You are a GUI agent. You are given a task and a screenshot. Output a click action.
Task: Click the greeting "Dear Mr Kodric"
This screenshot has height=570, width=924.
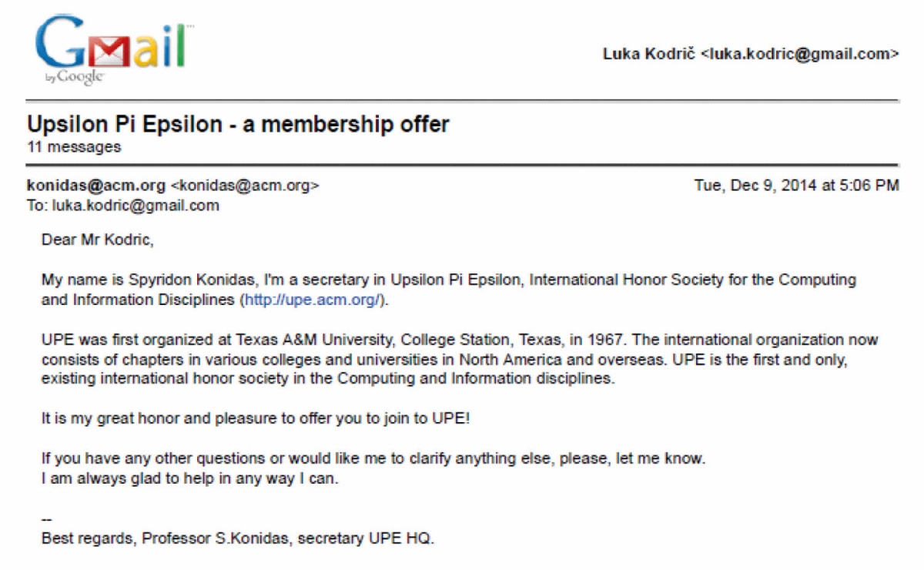click(x=98, y=240)
